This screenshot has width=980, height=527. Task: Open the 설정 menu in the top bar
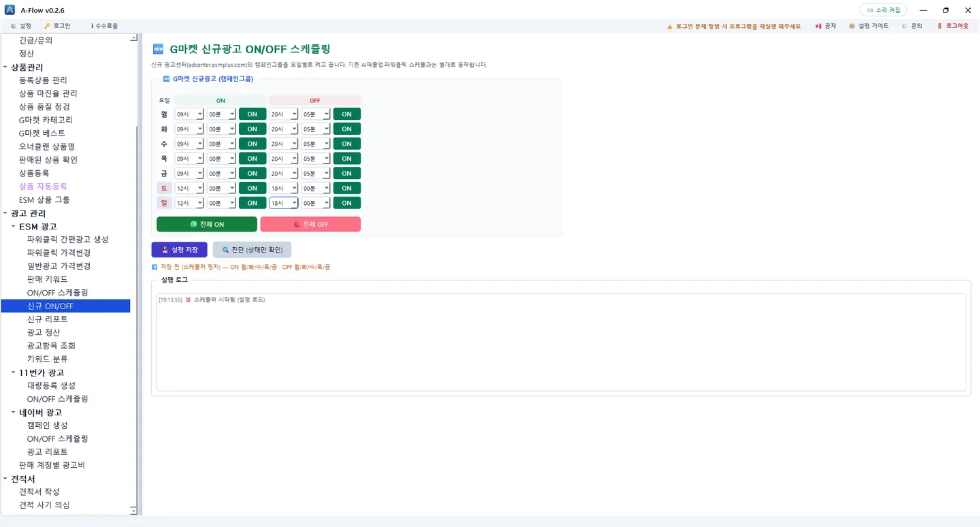pyautogui.click(x=21, y=26)
